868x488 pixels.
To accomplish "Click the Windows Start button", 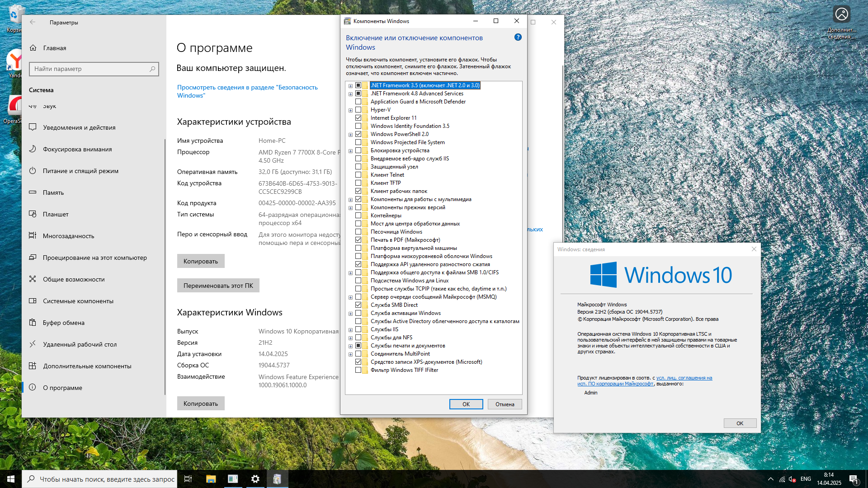I will click(11, 479).
